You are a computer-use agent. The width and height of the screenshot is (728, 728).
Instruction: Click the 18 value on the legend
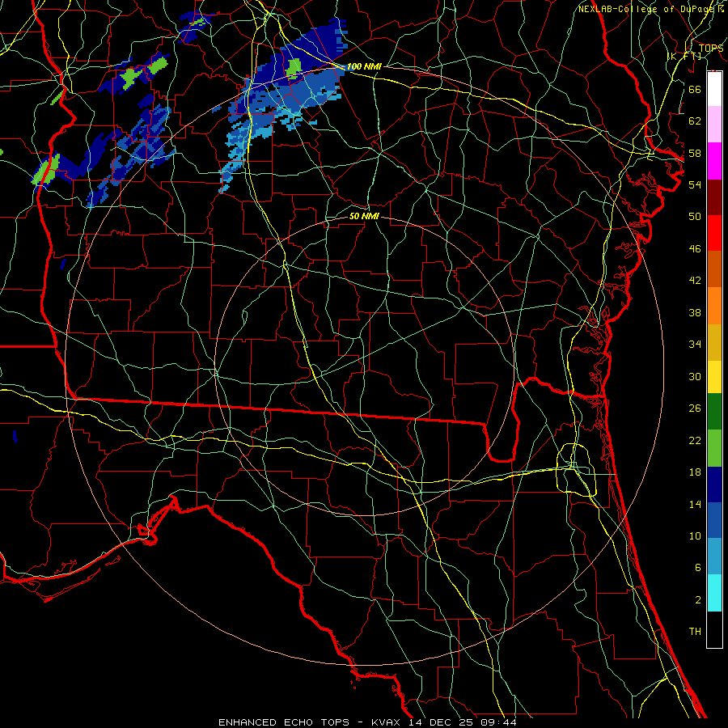pos(695,472)
